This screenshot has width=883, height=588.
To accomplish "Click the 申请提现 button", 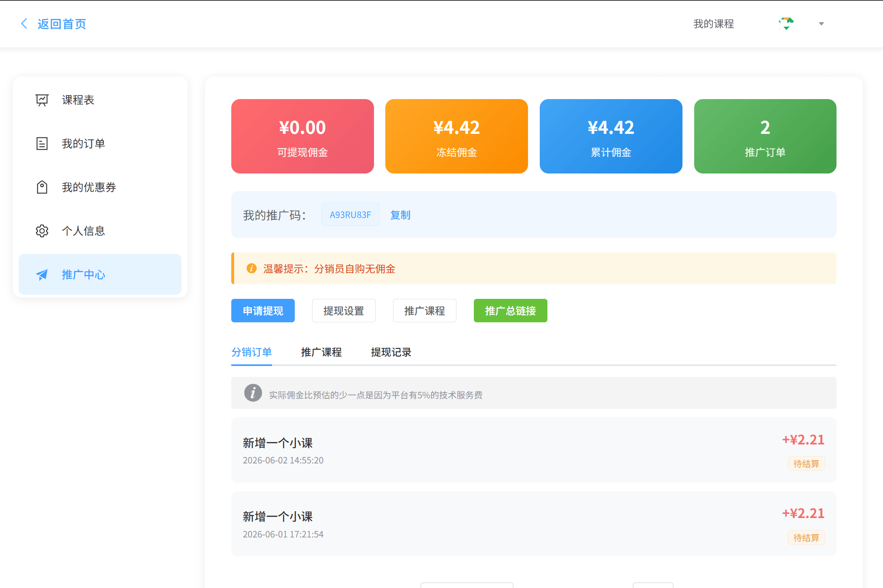I will click(263, 311).
